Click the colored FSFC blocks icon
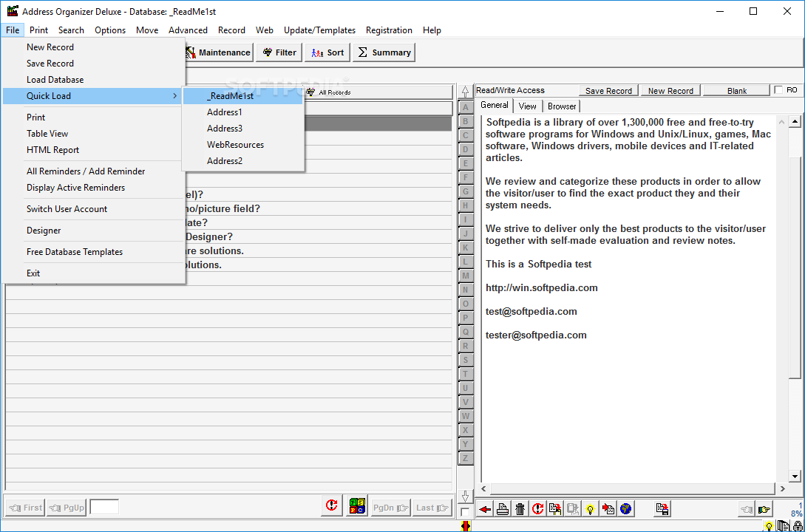The width and height of the screenshot is (805, 532). point(357,506)
